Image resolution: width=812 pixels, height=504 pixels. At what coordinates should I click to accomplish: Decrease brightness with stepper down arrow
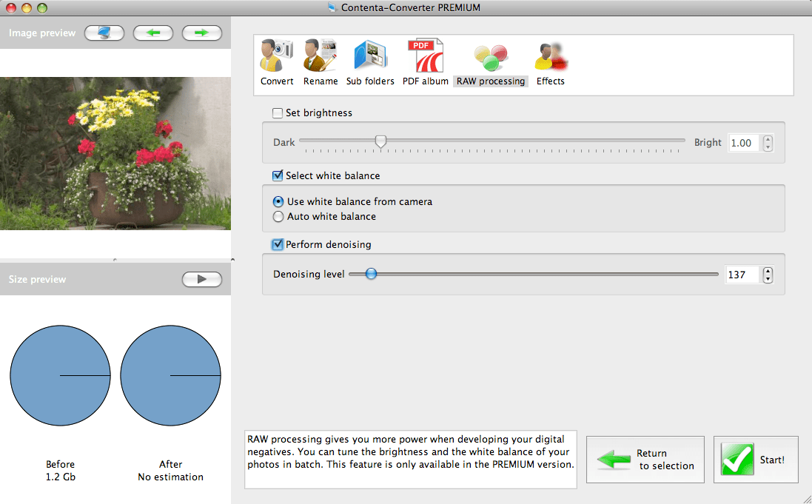pos(768,147)
